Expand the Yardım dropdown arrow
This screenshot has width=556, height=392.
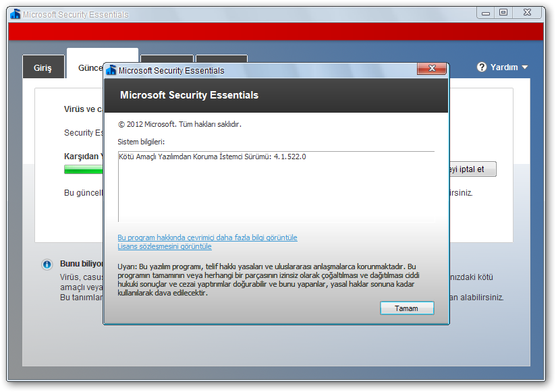525,67
